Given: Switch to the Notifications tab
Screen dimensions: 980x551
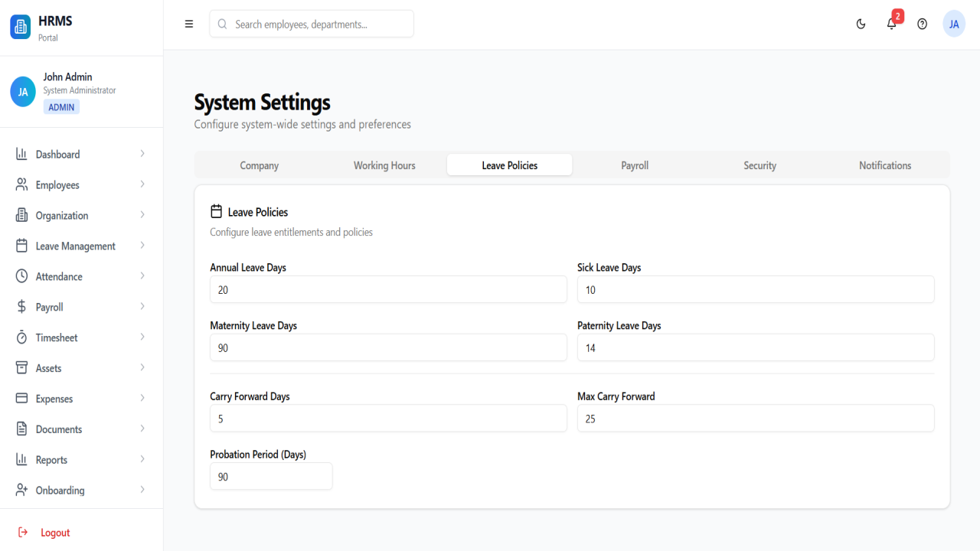Looking at the screenshot, I should pyautogui.click(x=885, y=165).
